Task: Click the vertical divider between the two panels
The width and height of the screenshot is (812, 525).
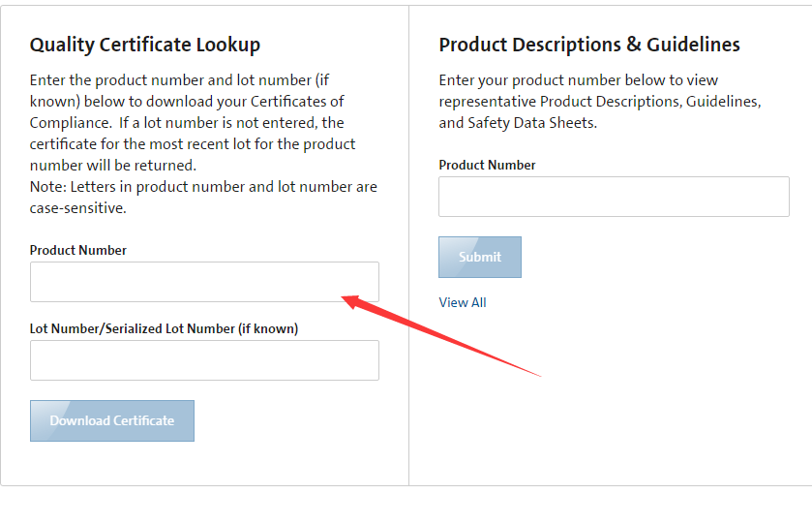Action: pyautogui.click(x=408, y=246)
